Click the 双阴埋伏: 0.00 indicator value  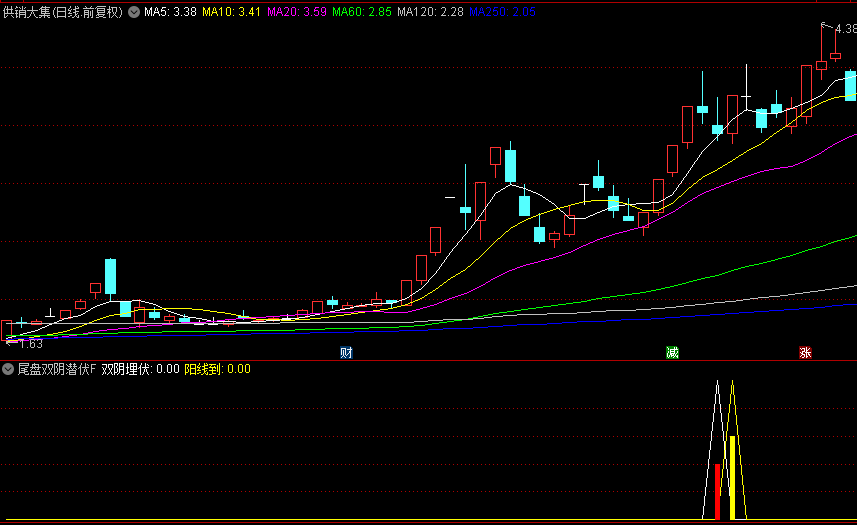pyautogui.click(x=140, y=369)
